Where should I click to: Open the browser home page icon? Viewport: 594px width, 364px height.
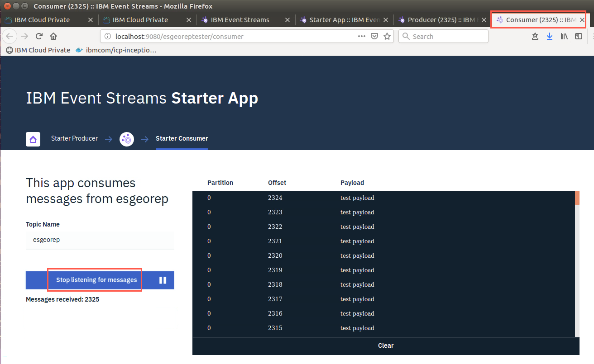(x=53, y=36)
